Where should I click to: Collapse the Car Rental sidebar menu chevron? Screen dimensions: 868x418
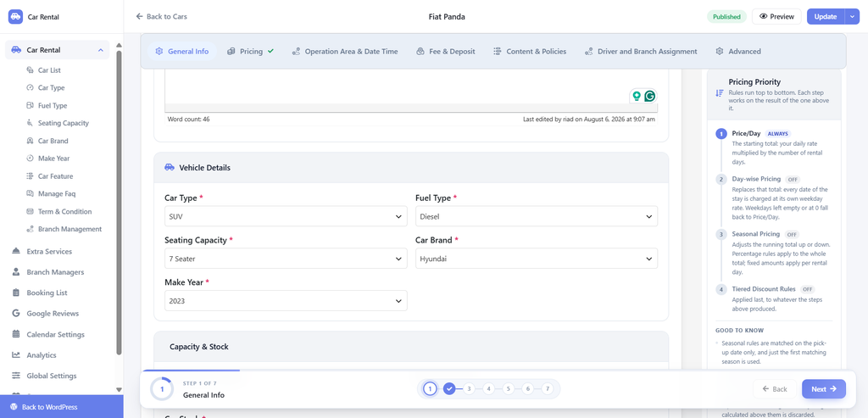(x=101, y=50)
